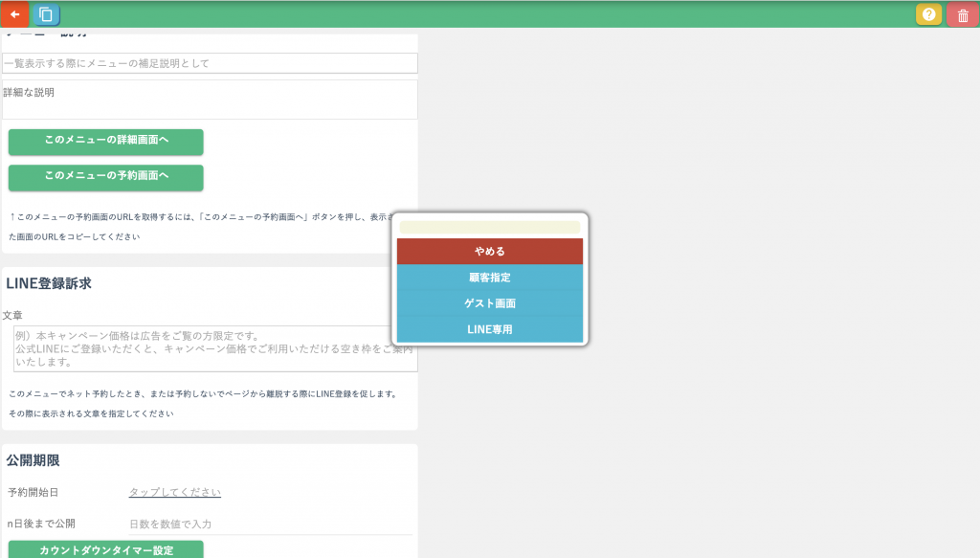Click the red trash delete icon
980x558 pixels.
(962, 15)
